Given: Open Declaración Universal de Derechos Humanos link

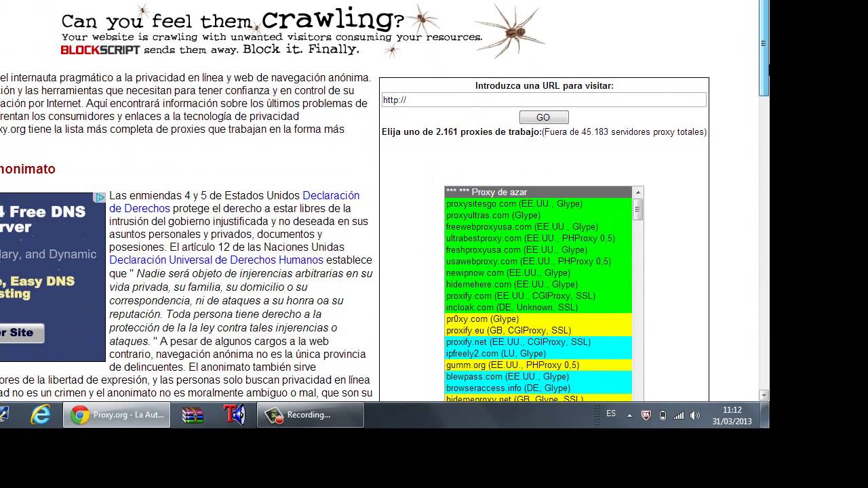Looking at the screenshot, I should 216,260.
